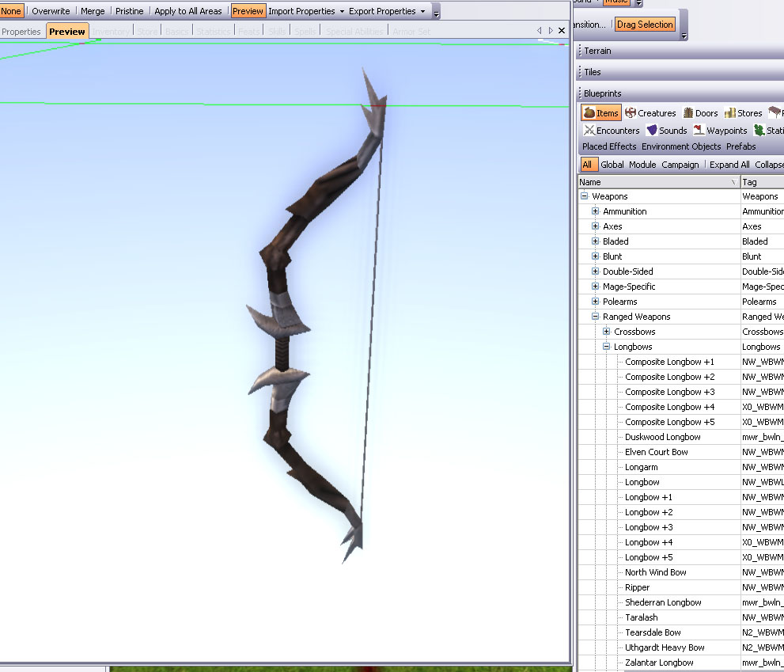Select the Tearsdale Bow blueprint

coord(653,632)
